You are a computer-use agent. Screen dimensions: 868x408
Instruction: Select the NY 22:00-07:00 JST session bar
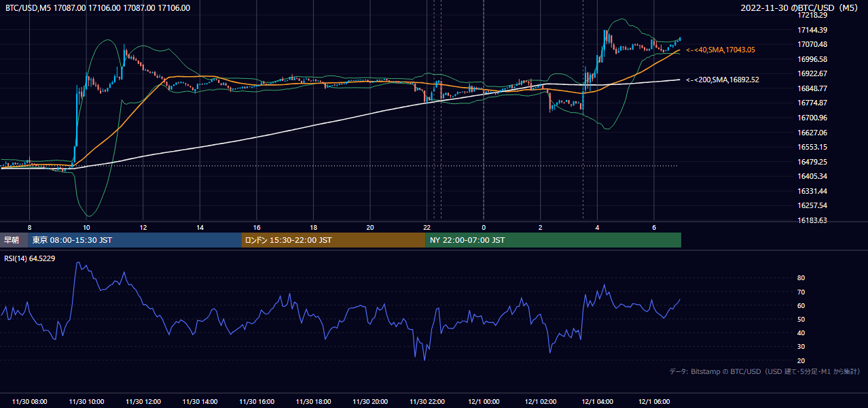coord(554,240)
